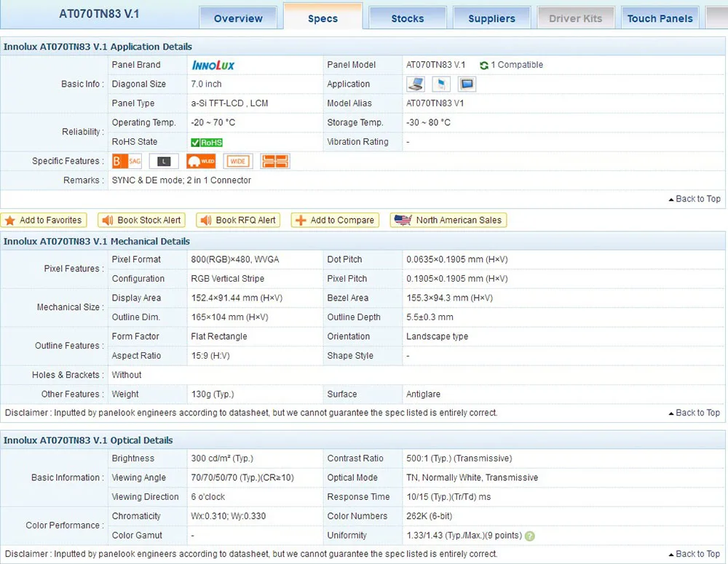The width and height of the screenshot is (728, 564).
Task: Click the handheld device application icon
Action: pos(441,84)
